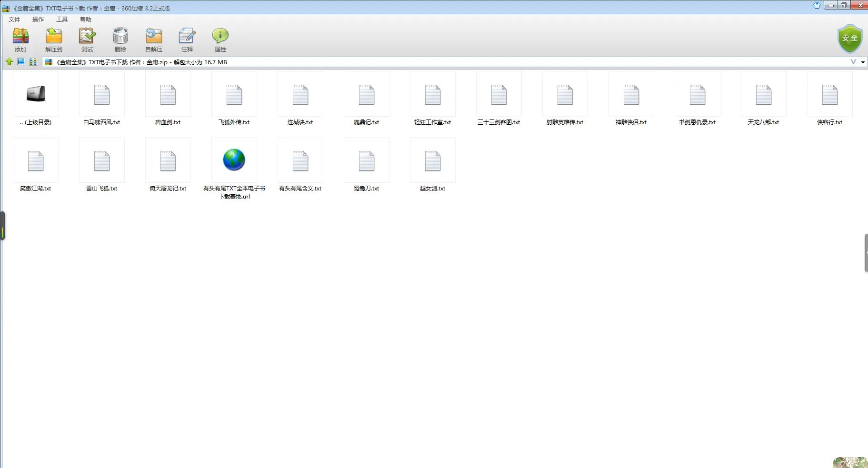Run the 测试 (Test) archive tool
Image resolution: width=868 pixels, height=468 pixels.
coord(87,40)
